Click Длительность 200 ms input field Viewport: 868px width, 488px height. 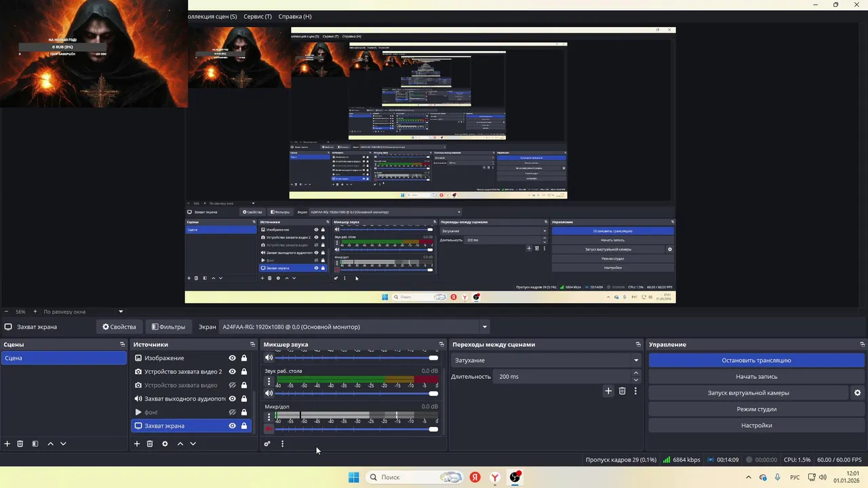click(x=562, y=377)
